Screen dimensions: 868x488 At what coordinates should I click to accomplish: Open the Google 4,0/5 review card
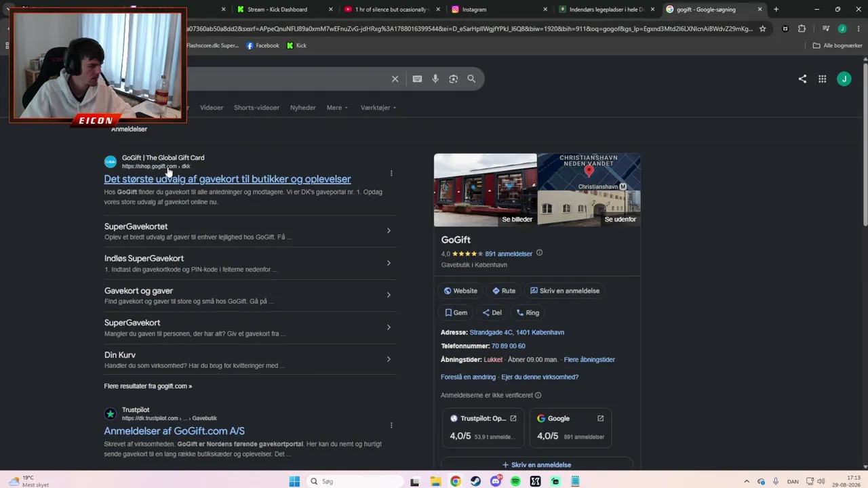click(x=570, y=428)
